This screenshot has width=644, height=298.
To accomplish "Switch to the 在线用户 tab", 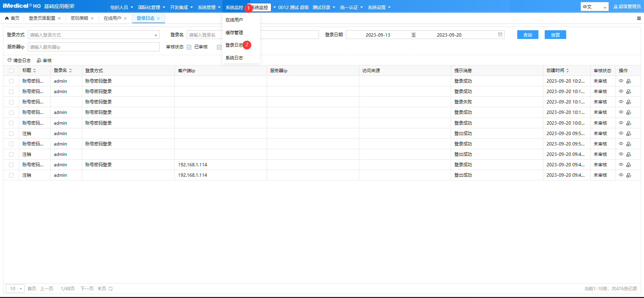I will (112, 18).
